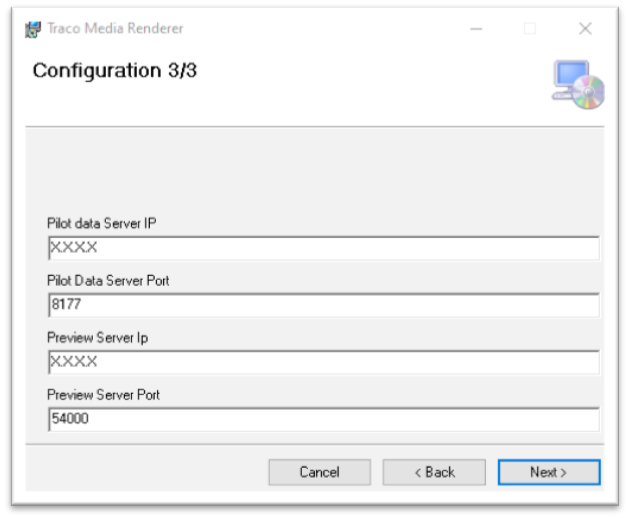Screen dimensions: 629x518
Task: Click into the Preview Server Ip field
Action: coord(324,362)
